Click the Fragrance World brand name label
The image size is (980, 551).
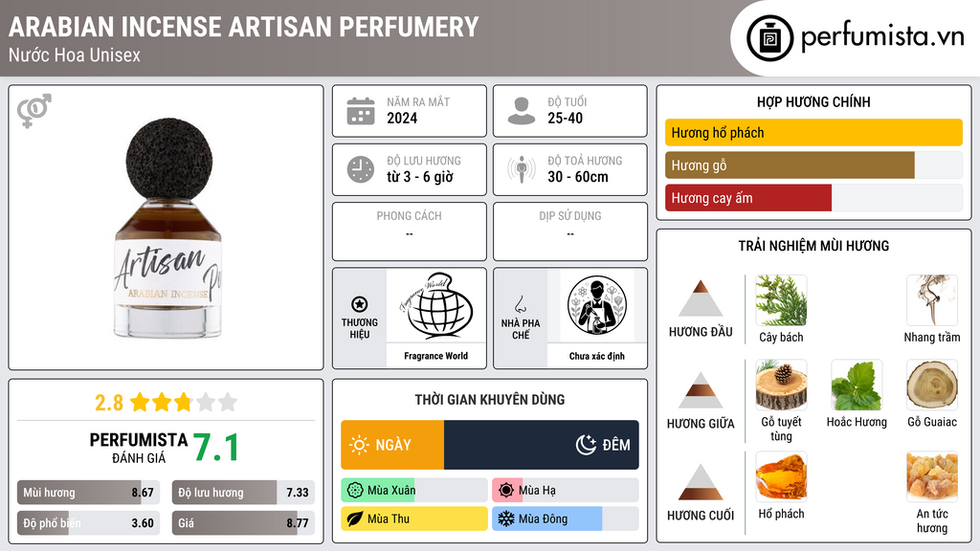tap(436, 356)
